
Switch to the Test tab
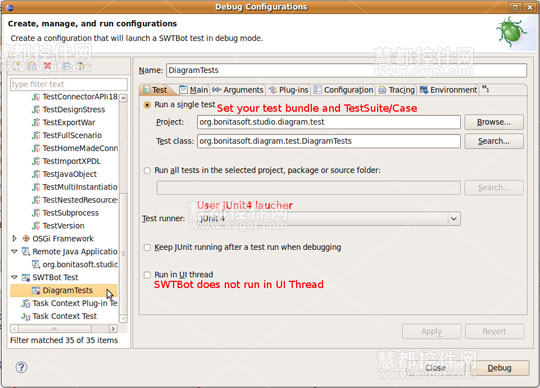coord(156,90)
